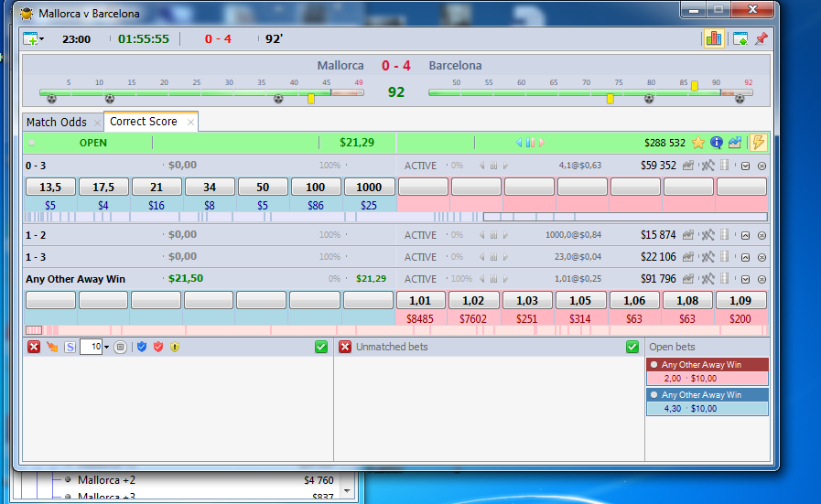Click the 17,5 back odds button
The height and width of the screenshot is (504, 821).
(103, 187)
